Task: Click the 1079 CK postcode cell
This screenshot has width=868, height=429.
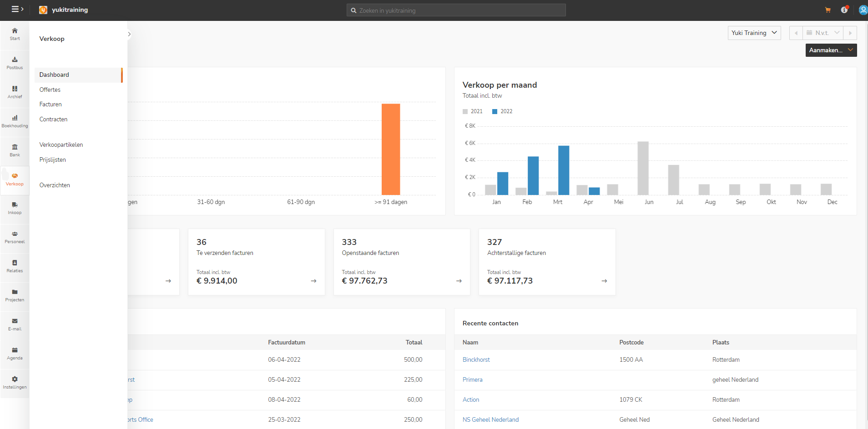Action: 631,400
